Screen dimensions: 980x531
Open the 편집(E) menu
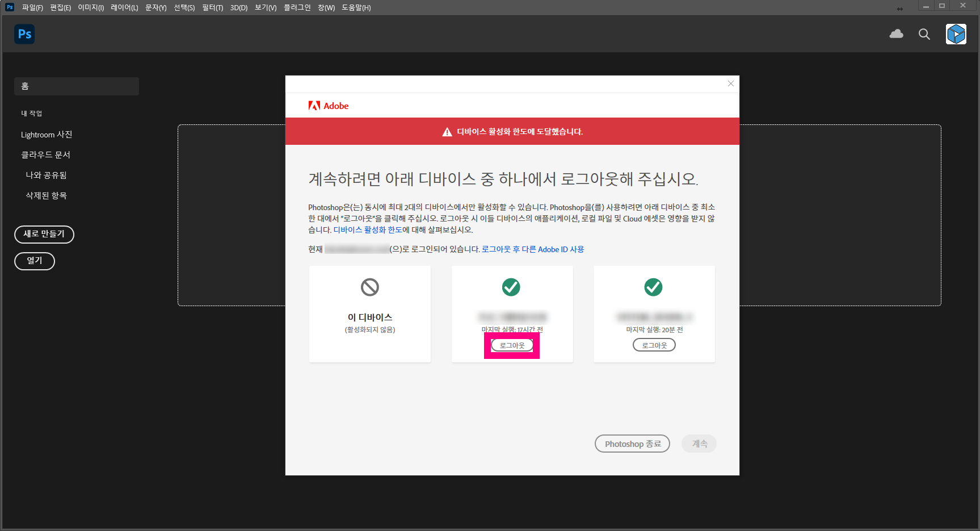[x=61, y=7]
